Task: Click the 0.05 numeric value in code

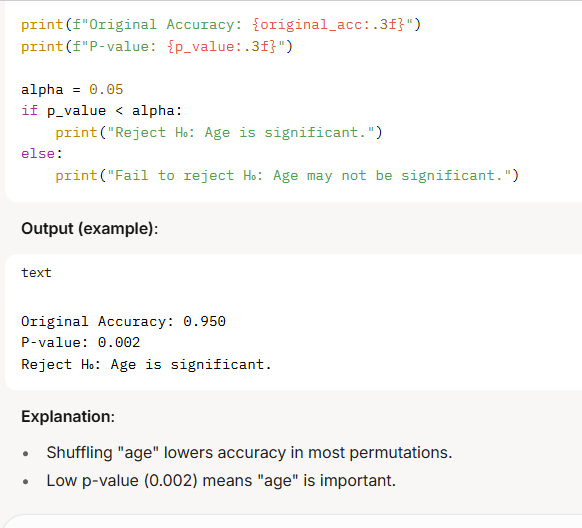Action: pyautogui.click(x=106, y=89)
